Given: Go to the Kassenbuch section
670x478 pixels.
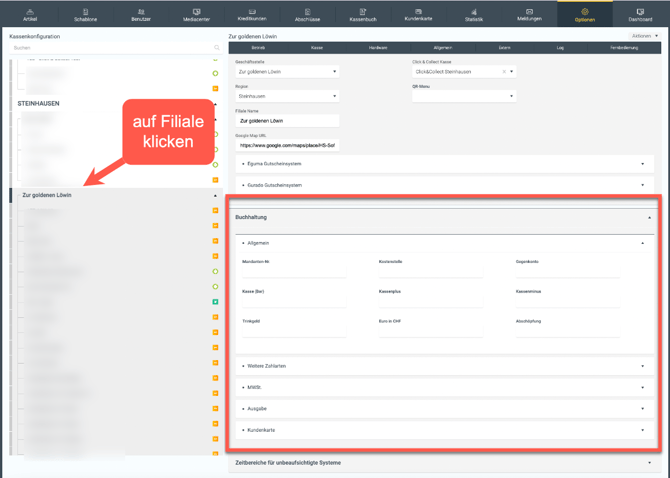Looking at the screenshot, I should tap(363, 15).
